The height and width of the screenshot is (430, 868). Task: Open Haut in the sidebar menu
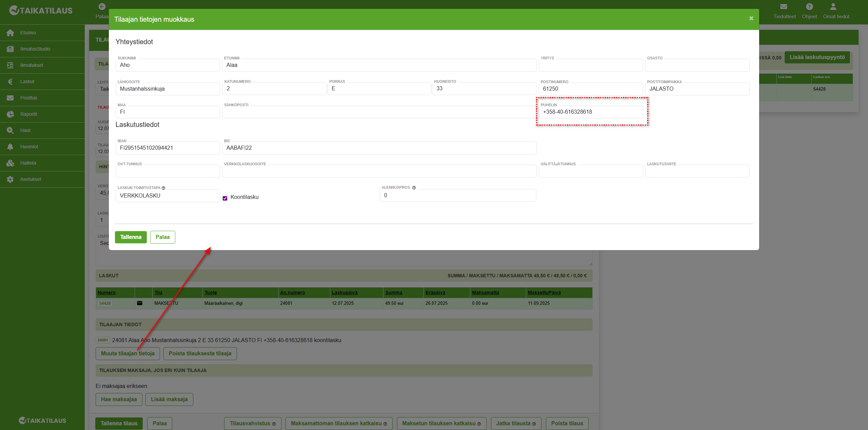tap(25, 130)
